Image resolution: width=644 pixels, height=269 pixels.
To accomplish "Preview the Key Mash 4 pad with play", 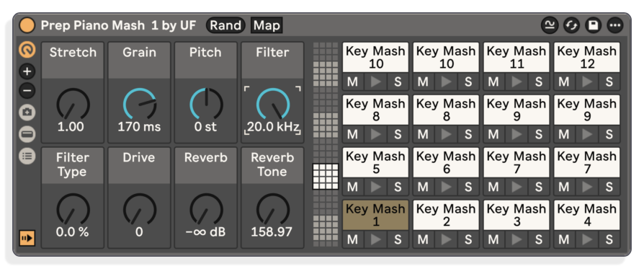I will pyautogui.click(x=587, y=239).
